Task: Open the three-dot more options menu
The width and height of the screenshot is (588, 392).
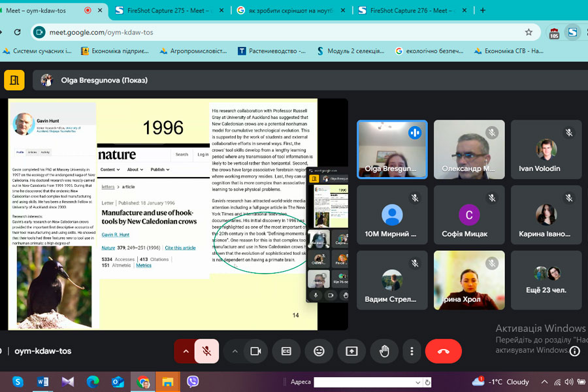Action: [x=412, y=351]
